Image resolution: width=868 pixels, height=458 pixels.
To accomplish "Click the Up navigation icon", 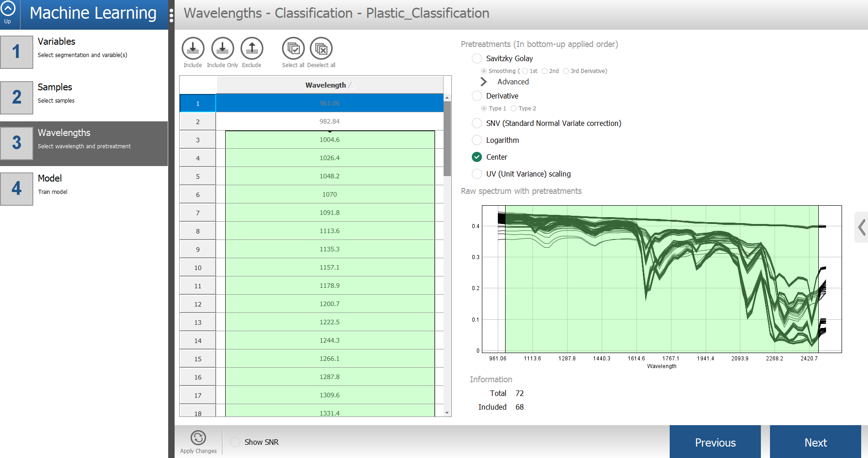I will pos(8,10).
